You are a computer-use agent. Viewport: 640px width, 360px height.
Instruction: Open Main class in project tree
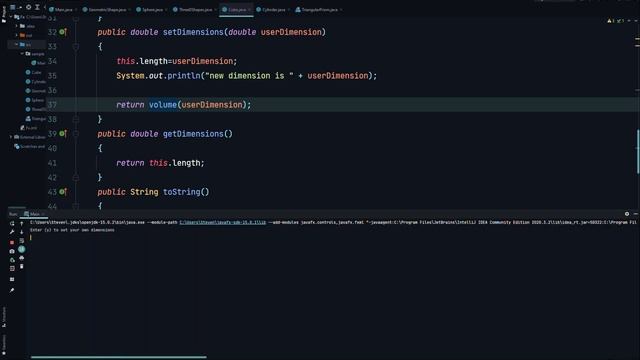coord(38,63)
